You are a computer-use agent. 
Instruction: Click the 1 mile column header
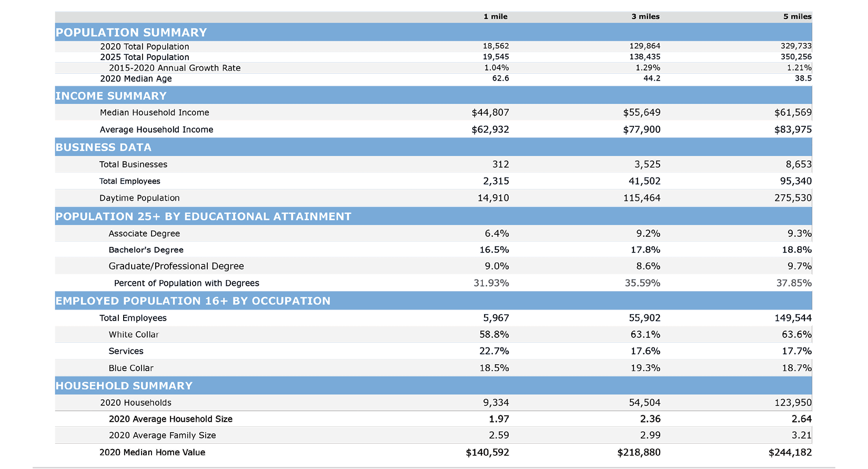coord(495,17)
